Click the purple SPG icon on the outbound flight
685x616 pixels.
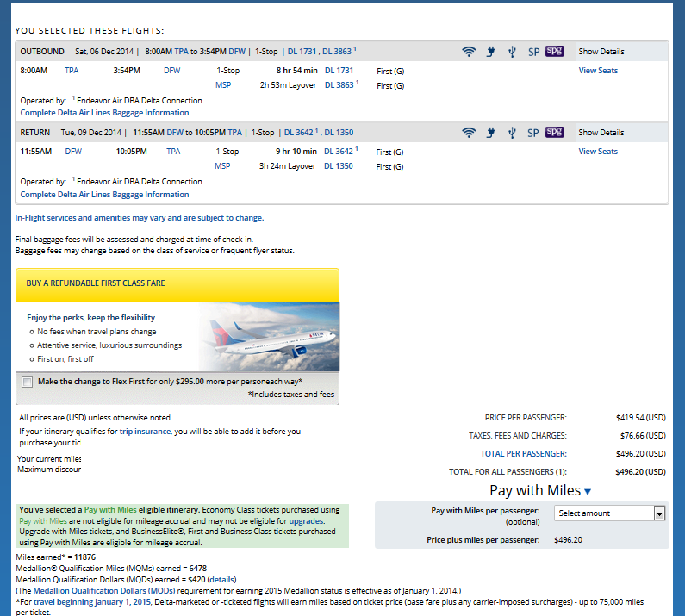click(554, 52)
